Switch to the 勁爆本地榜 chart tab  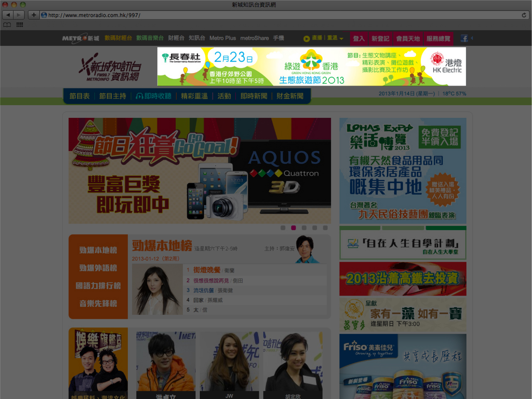[x=98, y=250]
